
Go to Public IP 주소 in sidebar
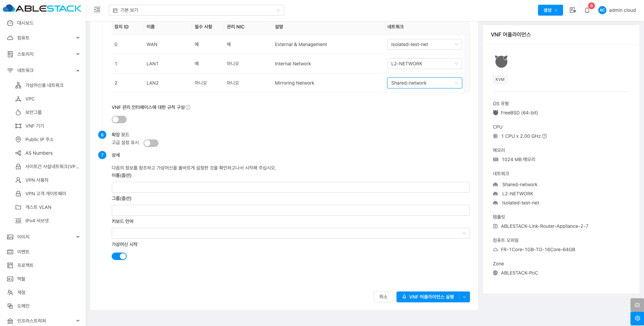coord(39,139)
